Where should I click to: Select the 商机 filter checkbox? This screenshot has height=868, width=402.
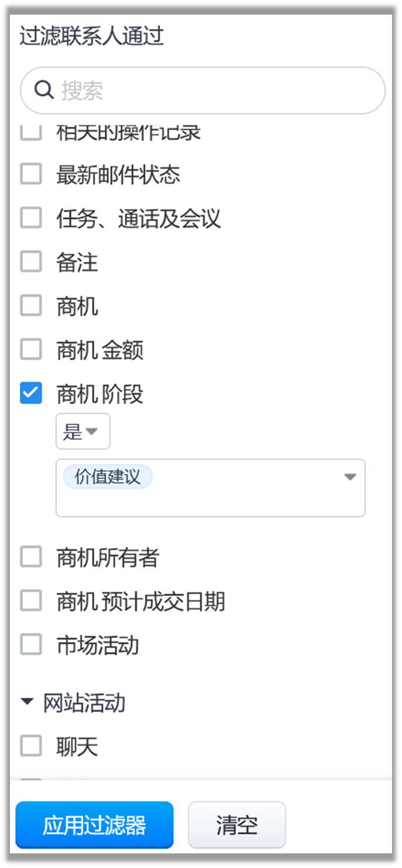point(31,306)
